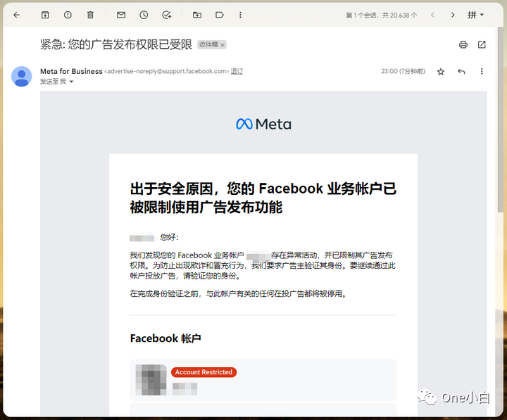Apply a label to this email
This screenshot has height=420, width=507.
coord(220,15)
